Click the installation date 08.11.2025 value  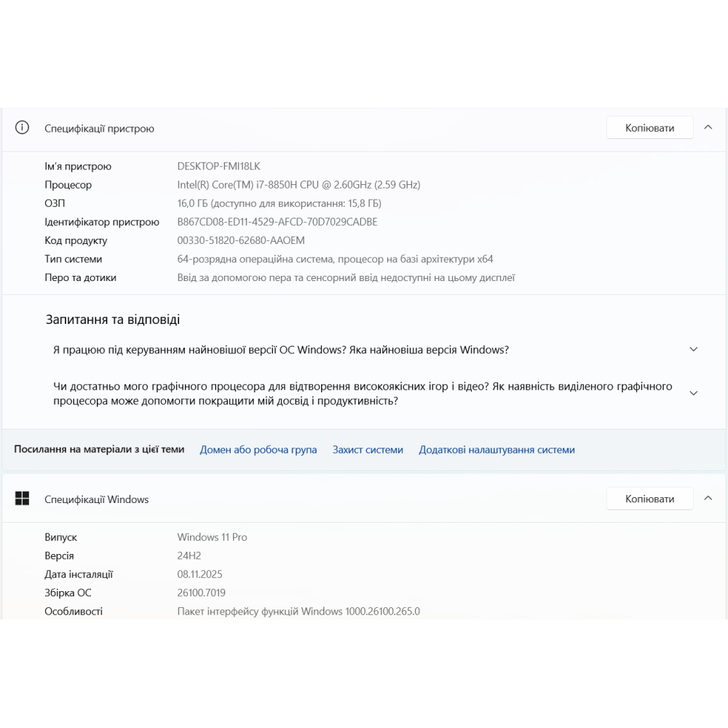[199, 574]
